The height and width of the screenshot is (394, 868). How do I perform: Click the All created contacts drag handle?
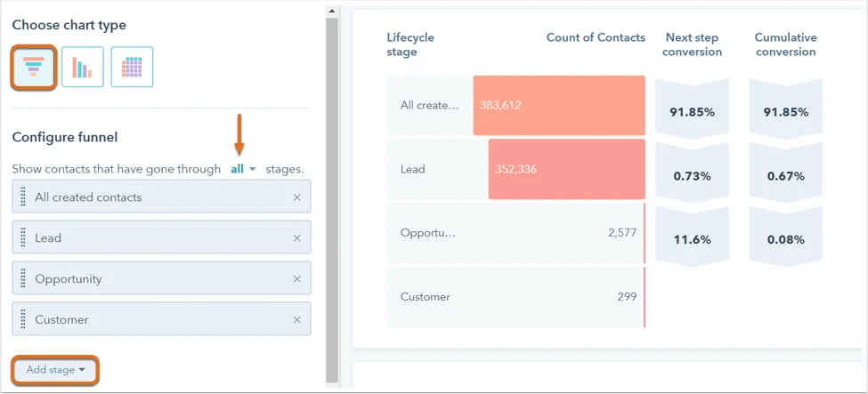pos(23,197)
